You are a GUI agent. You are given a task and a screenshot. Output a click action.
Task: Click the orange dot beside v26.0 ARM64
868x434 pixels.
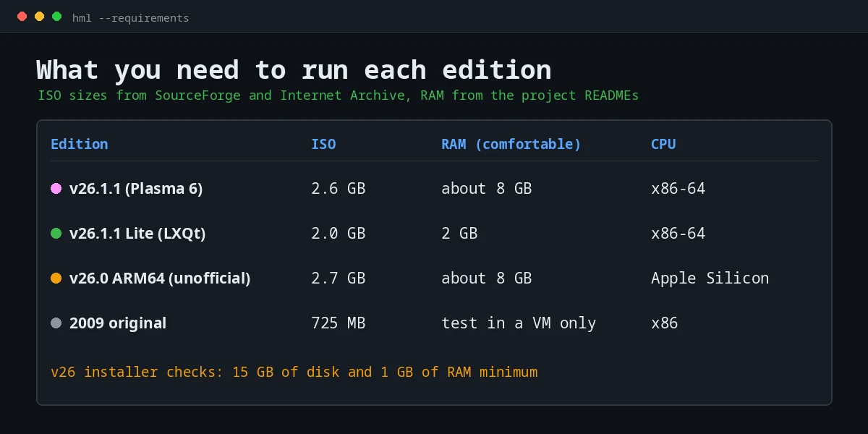(x=56, y=278)
